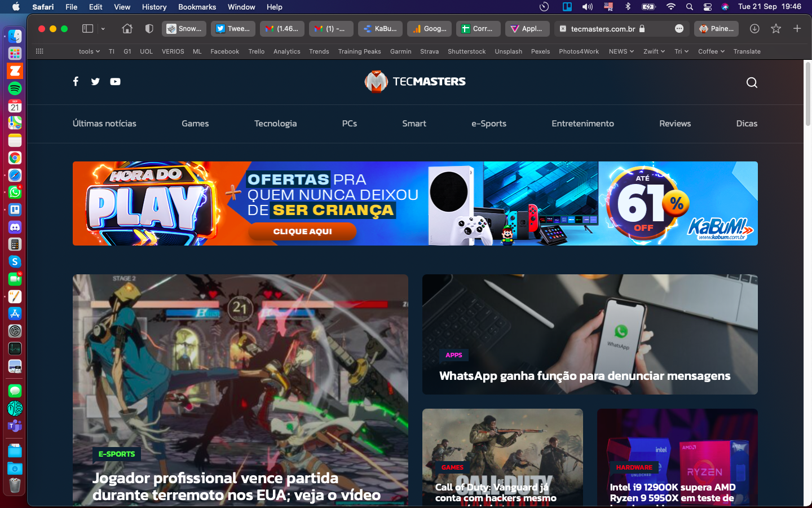Screen dimensions: 812x508
Task: Click the APPS tag on WhatsApp article
Action: click(454, 355)
